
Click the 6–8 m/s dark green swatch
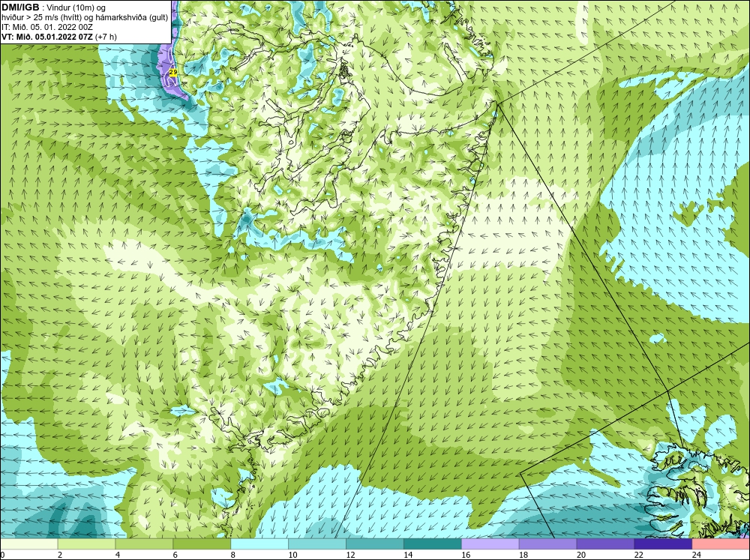tap(202, 544)
